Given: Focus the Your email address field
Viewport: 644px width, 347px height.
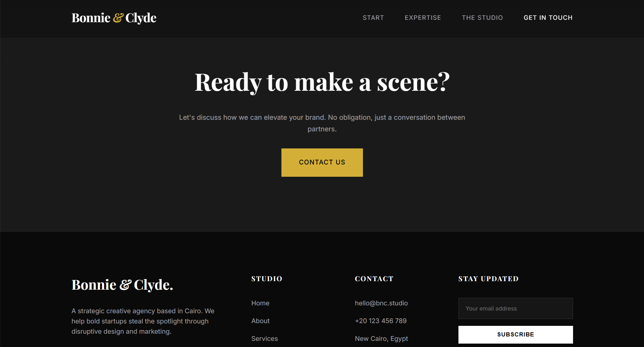Looking at the screenshot, I should [515, 308].
